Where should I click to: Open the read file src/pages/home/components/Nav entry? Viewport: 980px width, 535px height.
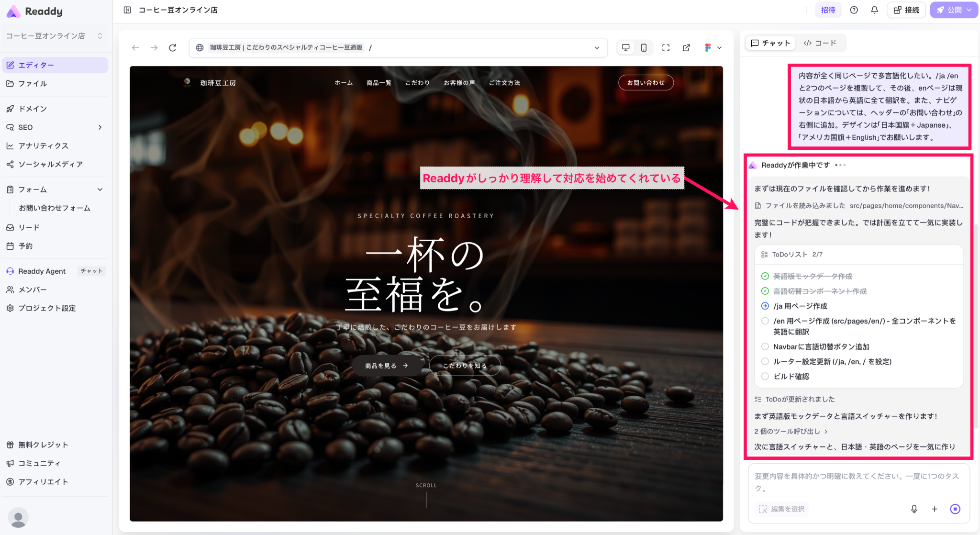coord(859,206)
